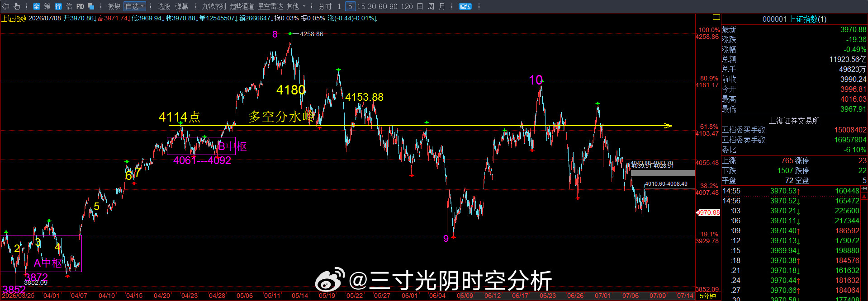Image resolution: width=868 pixels, height=301 pixels.
Task: Open 选股 stock screener
Action: point(164,6)
